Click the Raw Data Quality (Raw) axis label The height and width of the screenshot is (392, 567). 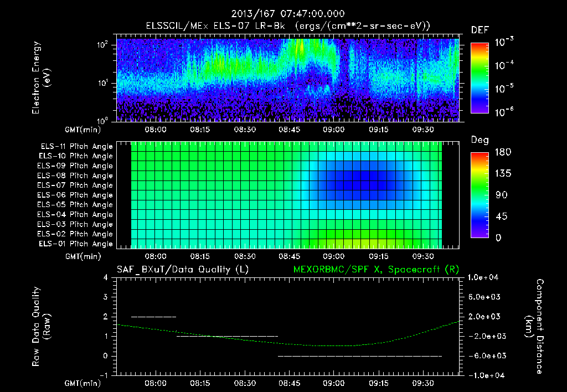tap(41, 327)
